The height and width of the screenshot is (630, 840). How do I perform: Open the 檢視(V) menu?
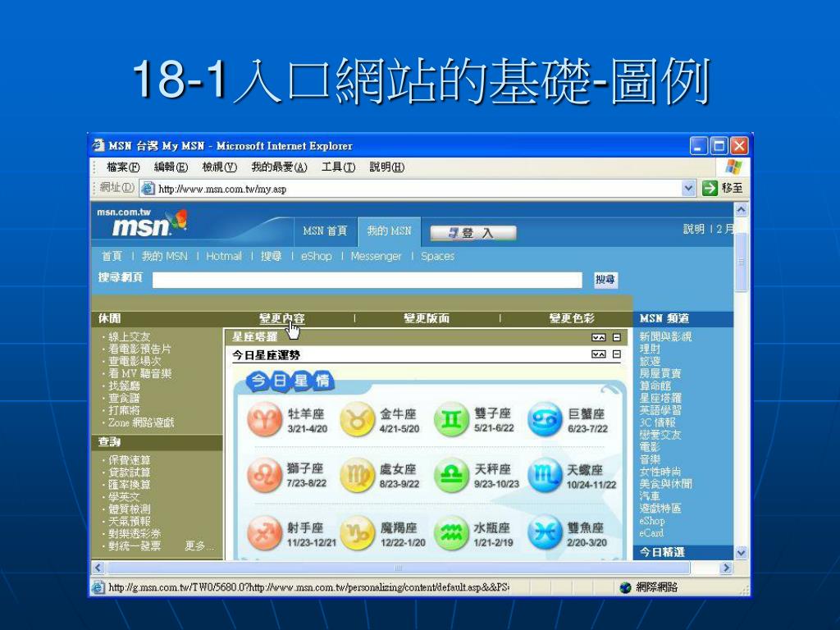220,167
